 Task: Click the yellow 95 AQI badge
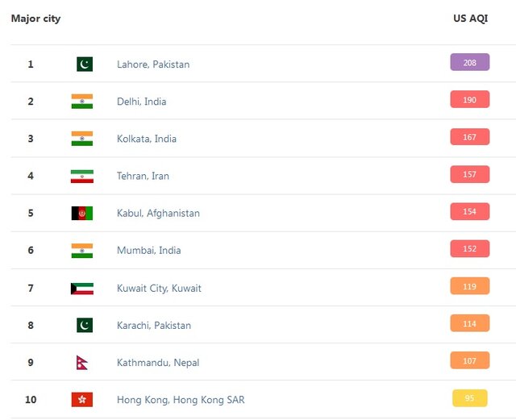pos(469,398)
